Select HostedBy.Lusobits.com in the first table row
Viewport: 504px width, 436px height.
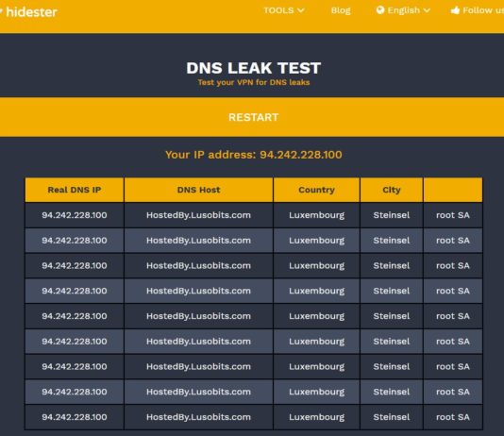pos(198,215)
